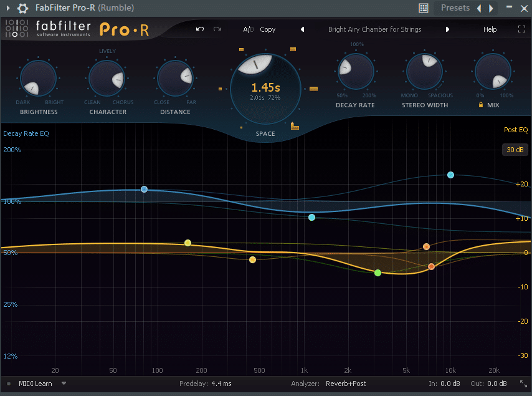The width and height of the screenshot is (532, 396).
Task: Load previous preset before Bright Airy Chamber
Action: pyautogui.click(x=302, y=29)
